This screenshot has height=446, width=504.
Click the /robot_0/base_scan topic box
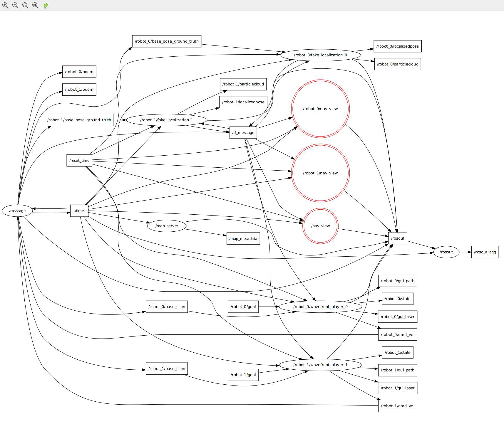167,307
